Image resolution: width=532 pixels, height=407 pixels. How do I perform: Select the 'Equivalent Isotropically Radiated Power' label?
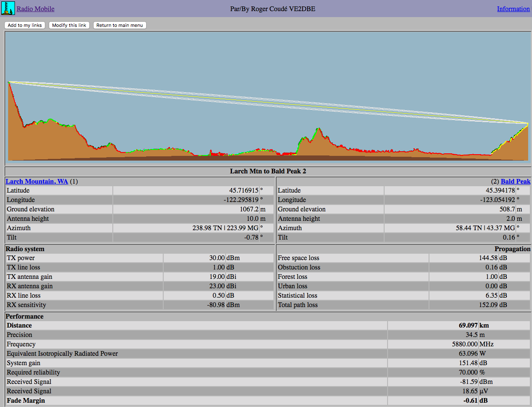pyautogui.click(x=62, y=354)
